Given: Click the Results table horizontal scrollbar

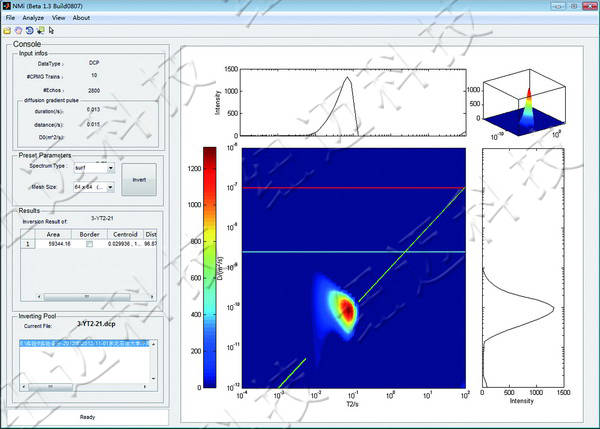Looking at the screenshot, I should pyautogui.click(x=85, y=296).
